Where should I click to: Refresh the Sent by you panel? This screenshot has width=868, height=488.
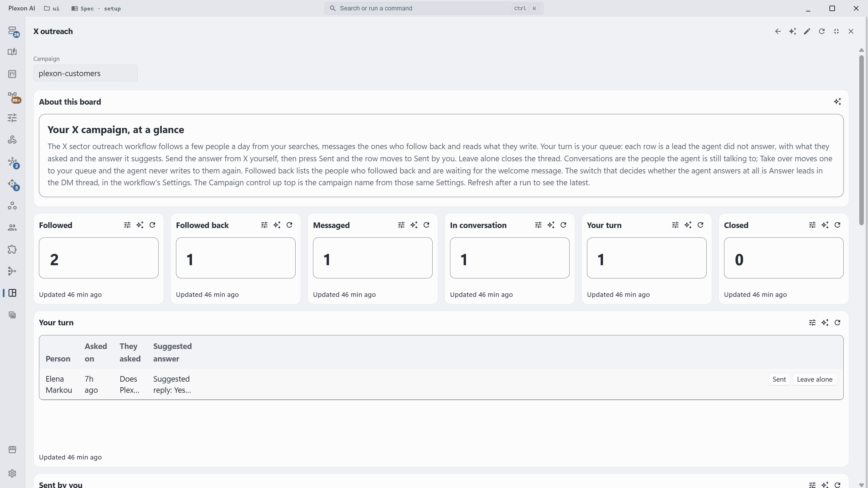pyautogui.click(x=837, y=485)
